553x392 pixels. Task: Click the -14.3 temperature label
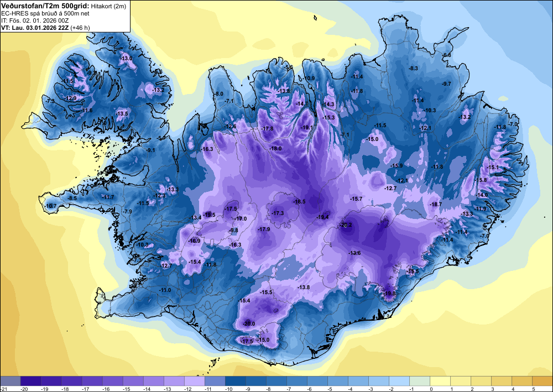(x=328, y=104)
